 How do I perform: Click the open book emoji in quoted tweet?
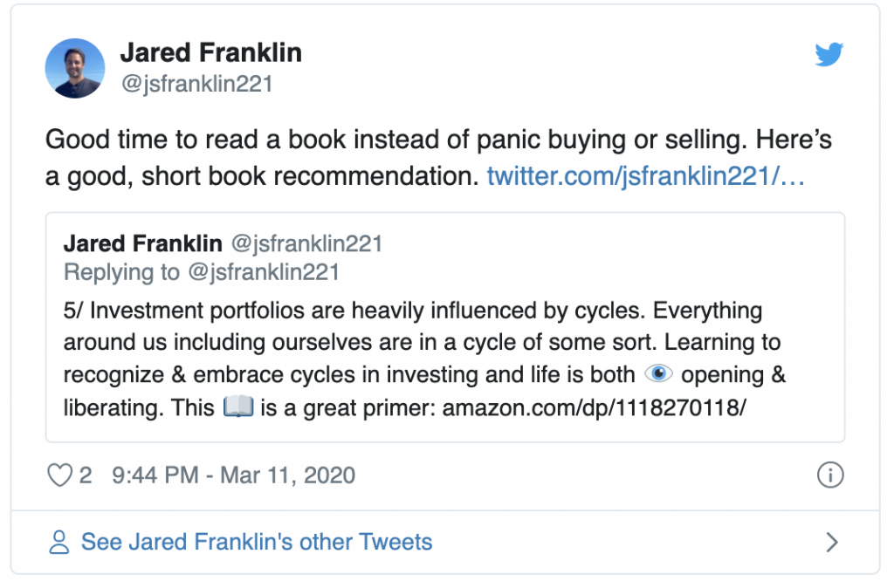237,407
